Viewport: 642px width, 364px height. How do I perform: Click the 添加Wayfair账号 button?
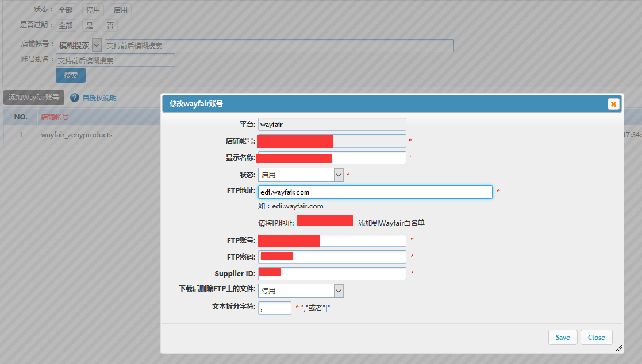34,98
